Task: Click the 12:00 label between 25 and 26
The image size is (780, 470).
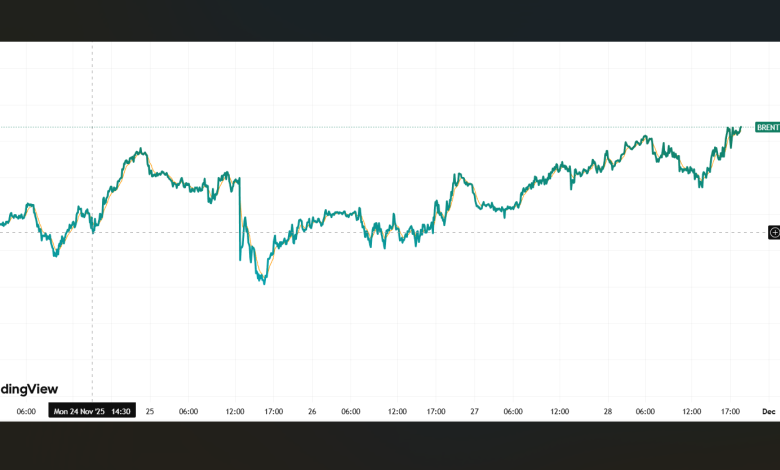Action: pos(235,411)
